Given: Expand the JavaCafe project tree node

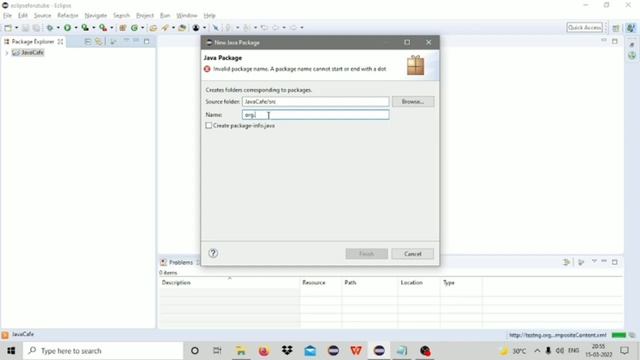Looking at the screenshot, I should (x=7, y=53).
